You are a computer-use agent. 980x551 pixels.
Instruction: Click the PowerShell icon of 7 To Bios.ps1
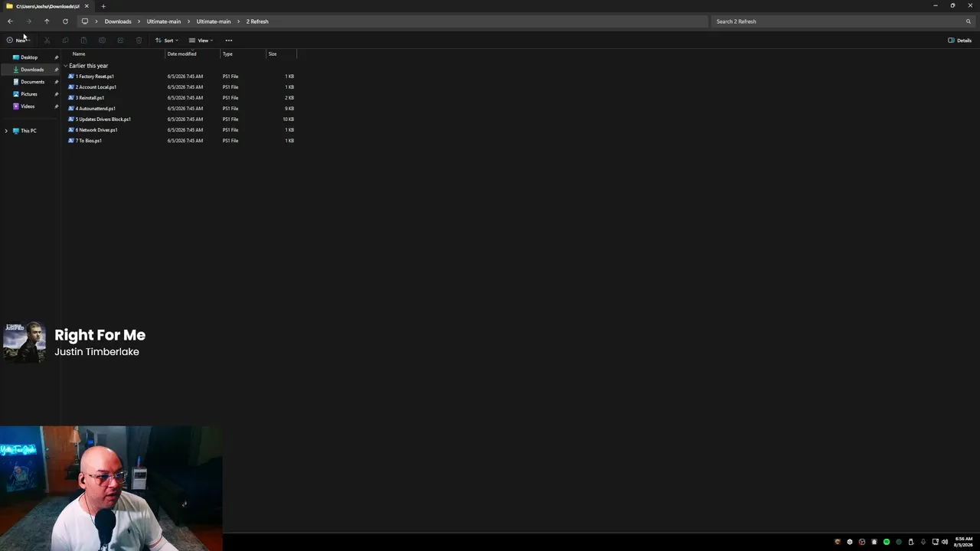(71, 141)
